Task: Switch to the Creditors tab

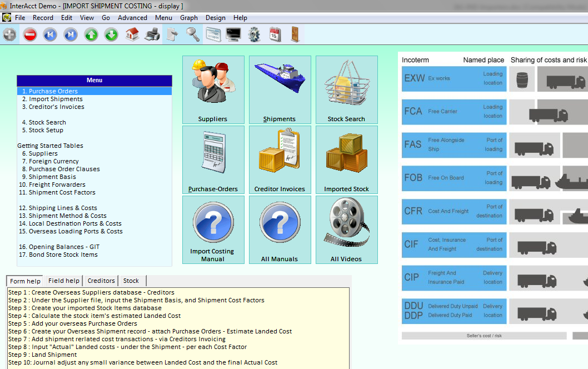Action: [x=101, y=281]
